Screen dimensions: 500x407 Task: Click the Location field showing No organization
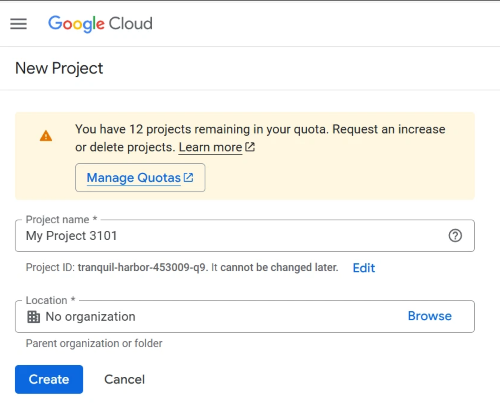tap(245, 316)
